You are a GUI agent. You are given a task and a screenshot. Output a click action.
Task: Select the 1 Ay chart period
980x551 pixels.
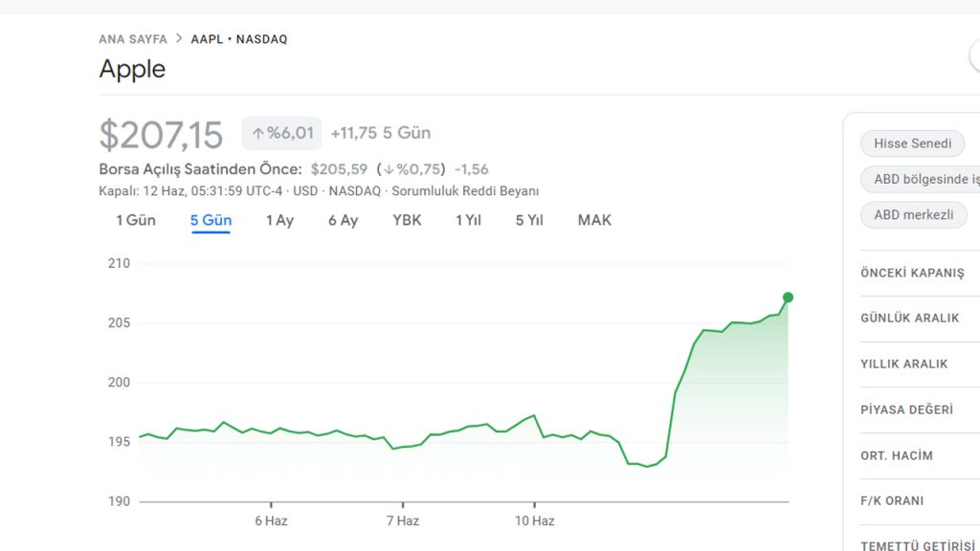pyautogui.click(x=278, y=220)
